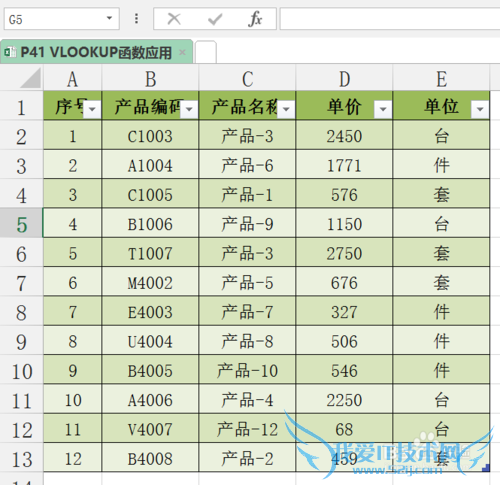
Task: Open the 序号 column filter dropdown
Action: (x=92, y=109)
